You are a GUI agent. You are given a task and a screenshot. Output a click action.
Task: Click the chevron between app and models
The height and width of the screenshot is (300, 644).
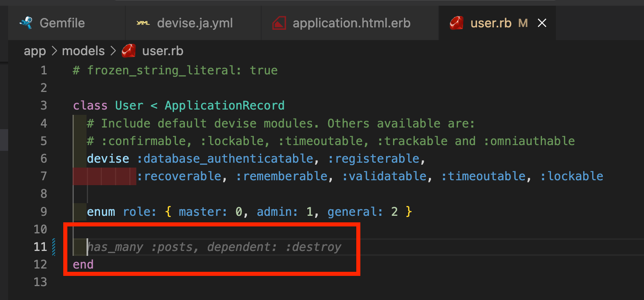tap(54, 51)
